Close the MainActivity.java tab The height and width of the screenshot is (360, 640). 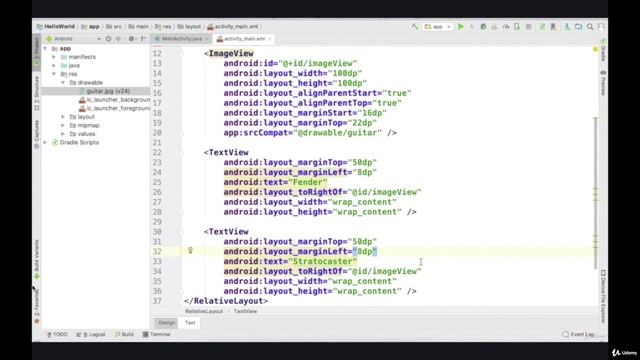[x=207, y=39]
